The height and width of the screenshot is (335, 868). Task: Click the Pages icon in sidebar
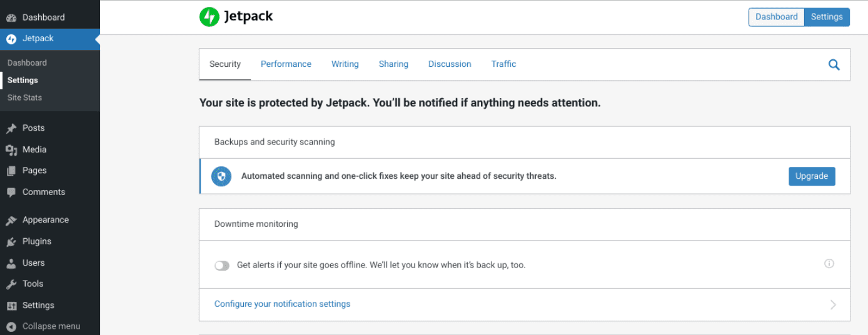click(x=11, y=171)
